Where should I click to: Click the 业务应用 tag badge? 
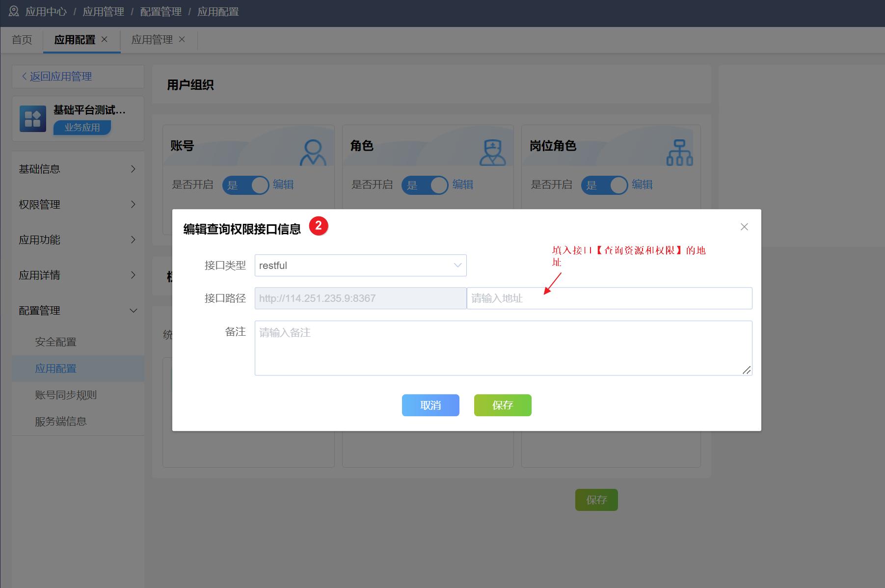pos(82,127)
